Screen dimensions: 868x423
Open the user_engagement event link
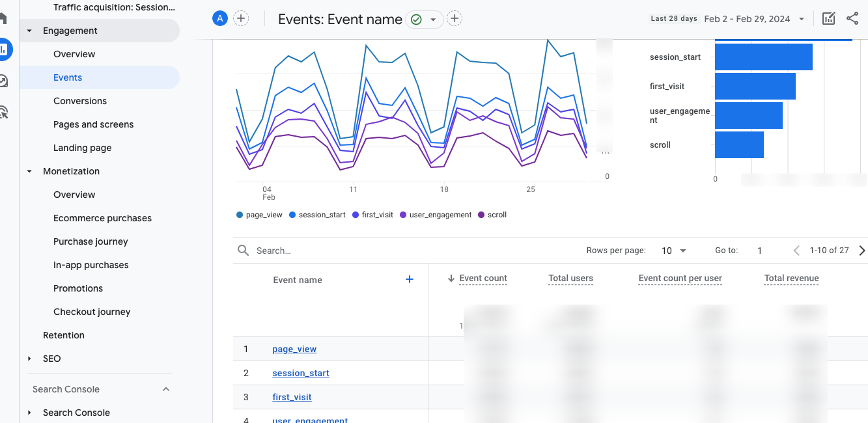pos(310,420)
